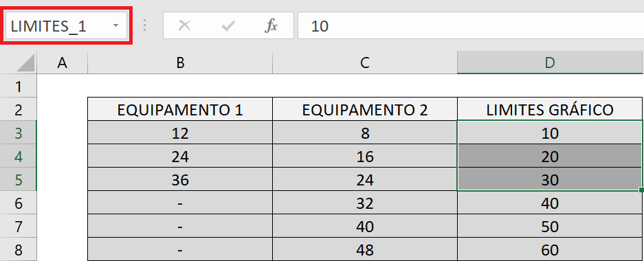
Task: Open the Name Box dropdown arrow
Action: pos(116,26)
